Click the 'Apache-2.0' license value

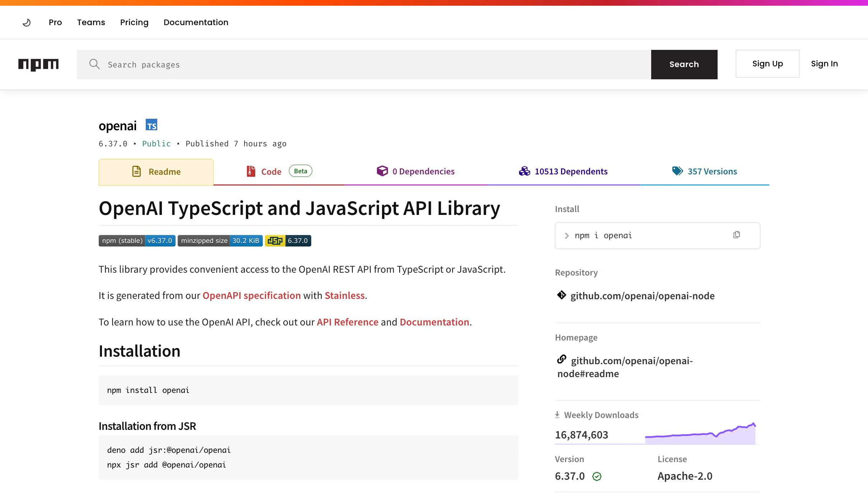(x=685, y=476)
